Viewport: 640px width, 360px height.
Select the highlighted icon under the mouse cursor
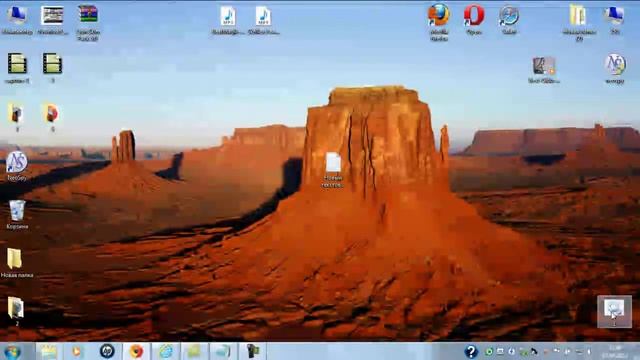click(x=614, y=312)
